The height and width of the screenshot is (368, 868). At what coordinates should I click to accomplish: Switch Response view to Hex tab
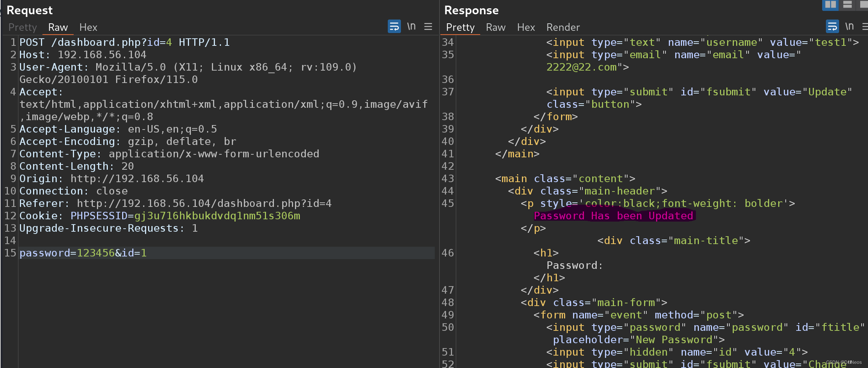(526, 27)
